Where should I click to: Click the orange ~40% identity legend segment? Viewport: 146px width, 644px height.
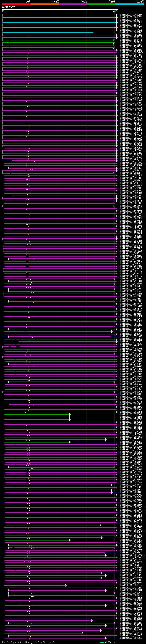click(44, 4)
